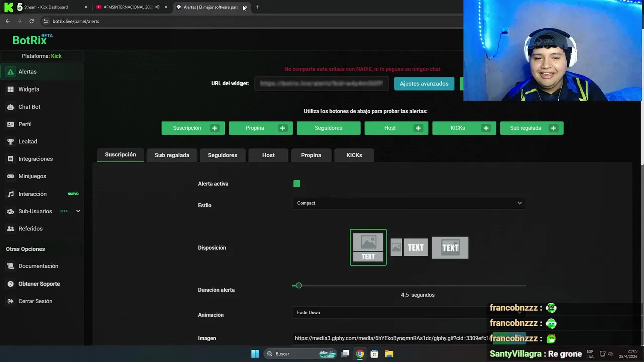Image resolution: width=644 pixels, height=362 pixels.
Task: Click plus icon on KICKs test button
Action: (x=486, y=128)
